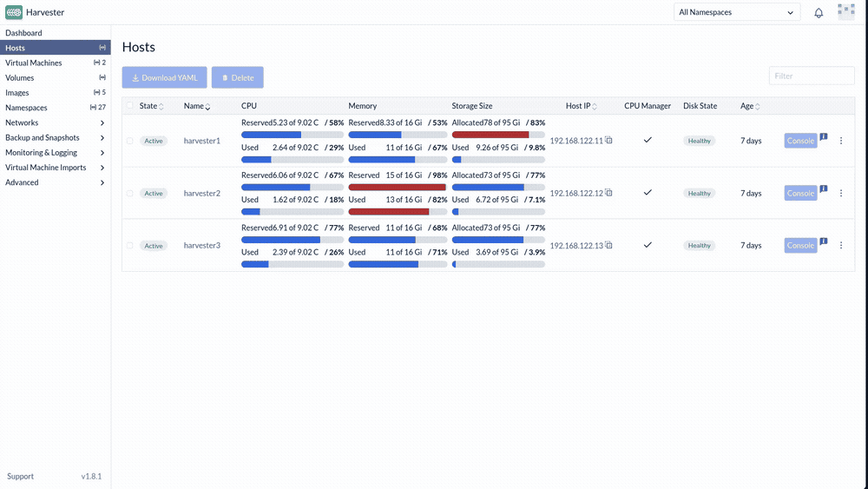
Task: Open harvester1 row actions menu
Action: point(841,141)
